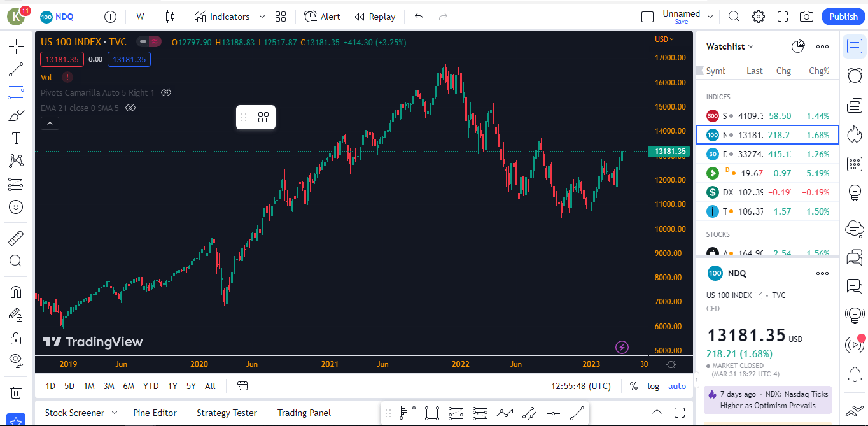This screenshot has height=426, width=868.
Task: Set the chart range to YTD
Action: pyautogui.click(x=151, y=386)
